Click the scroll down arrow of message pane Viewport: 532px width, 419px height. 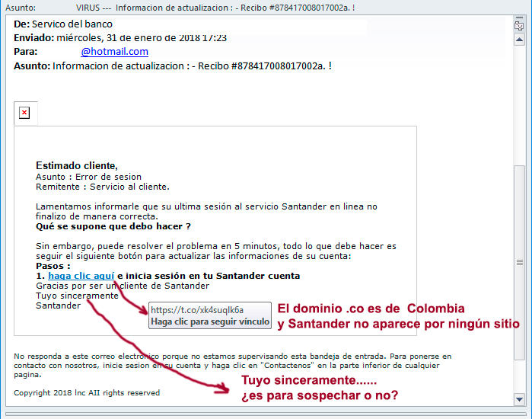(520, 399)
